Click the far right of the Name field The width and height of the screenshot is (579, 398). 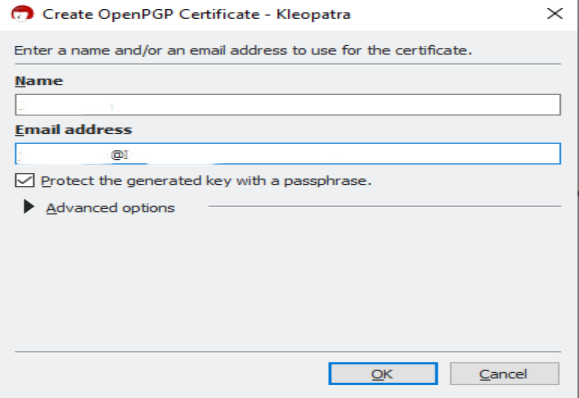coord(547,105)
